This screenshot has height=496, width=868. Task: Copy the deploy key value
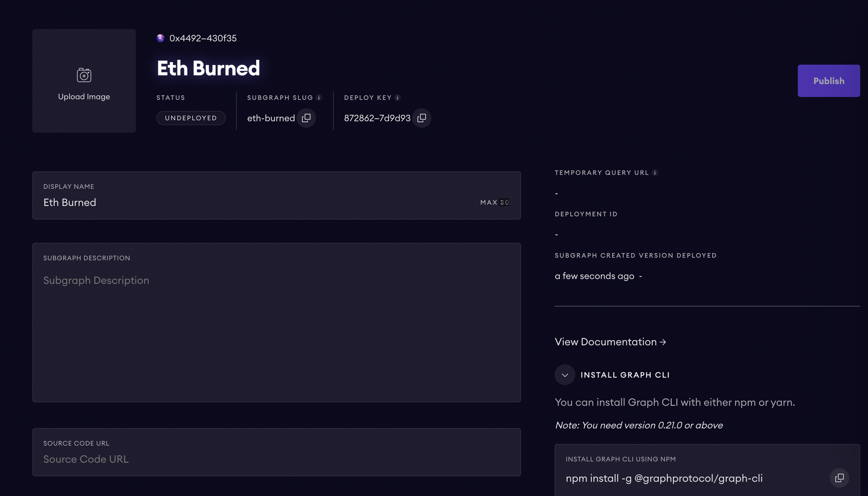click(421, 118)
